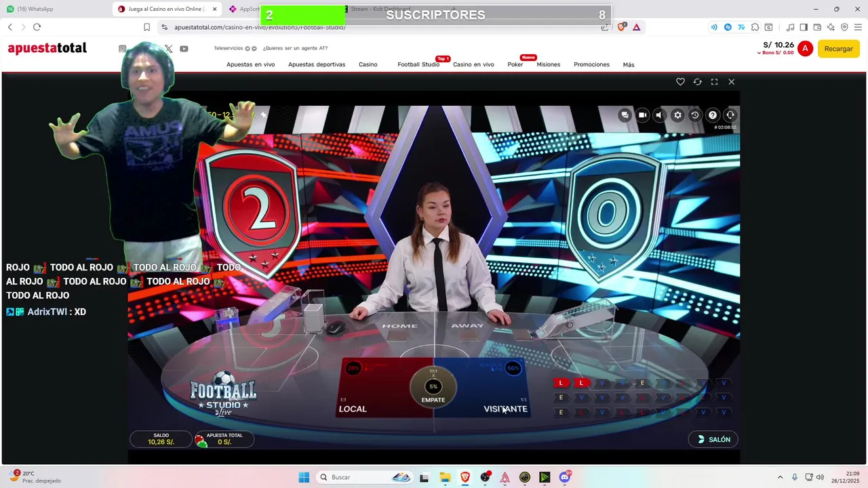Open Brave Shields lion icon
The image size is (868, 488).
tap(621, 27)
